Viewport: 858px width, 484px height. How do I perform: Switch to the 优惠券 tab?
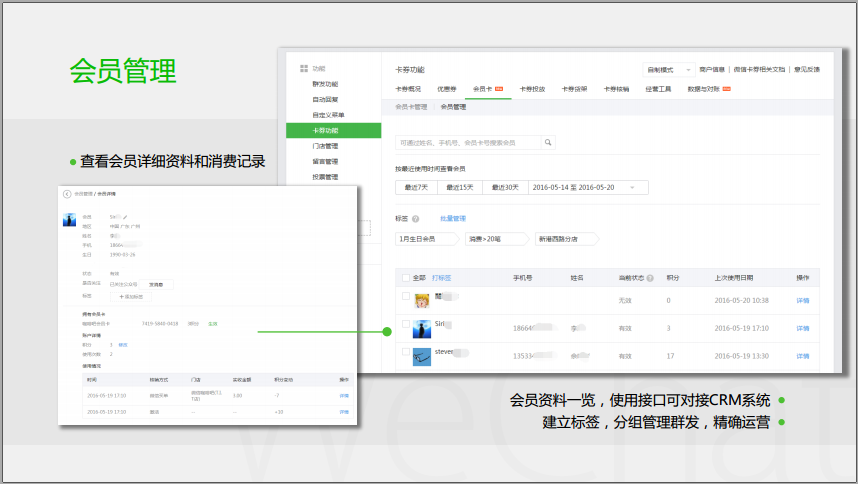pyautogui.click(x=447, y=89)
